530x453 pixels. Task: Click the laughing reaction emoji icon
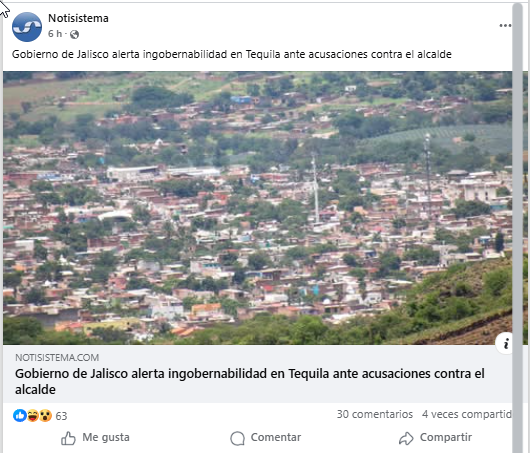[x=32, y=415]
